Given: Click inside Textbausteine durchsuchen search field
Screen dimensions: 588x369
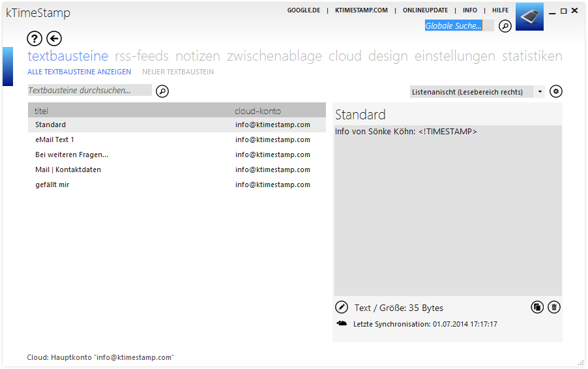Looking at the screenshot, I should tap(89, 90).
